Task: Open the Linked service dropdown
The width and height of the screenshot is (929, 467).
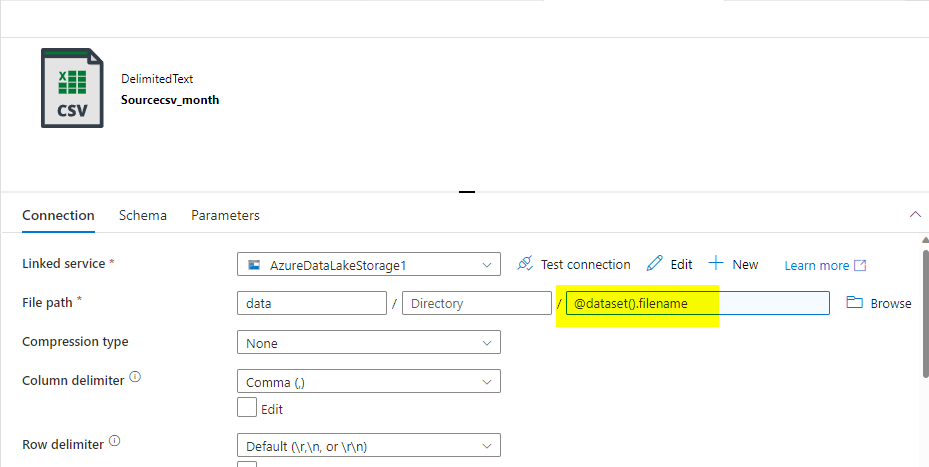Action: (x=368, y=265)
